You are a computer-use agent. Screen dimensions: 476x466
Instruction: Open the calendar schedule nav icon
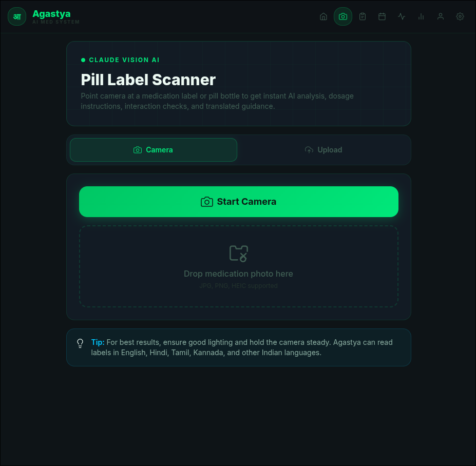(x=382, y=16)
